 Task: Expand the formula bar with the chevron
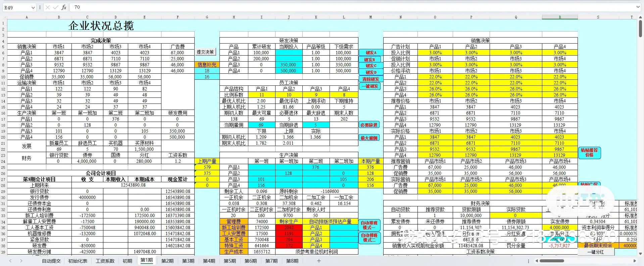tap(638, 7)
